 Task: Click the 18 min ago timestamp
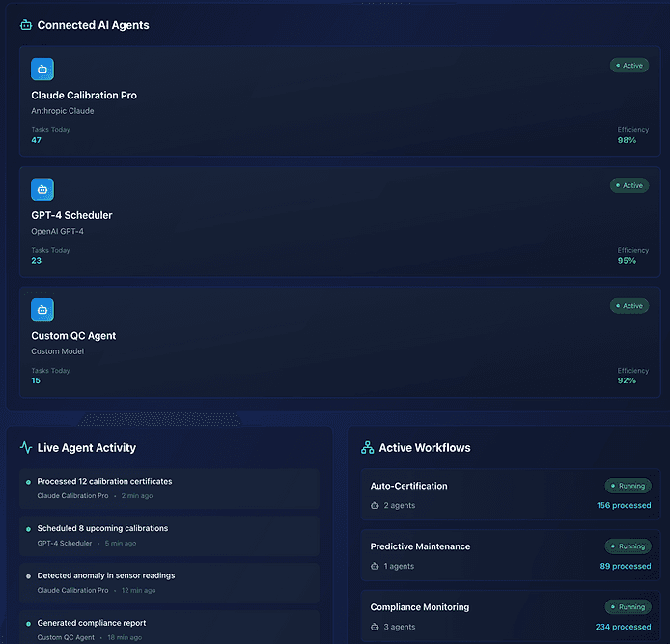(125, 637)
